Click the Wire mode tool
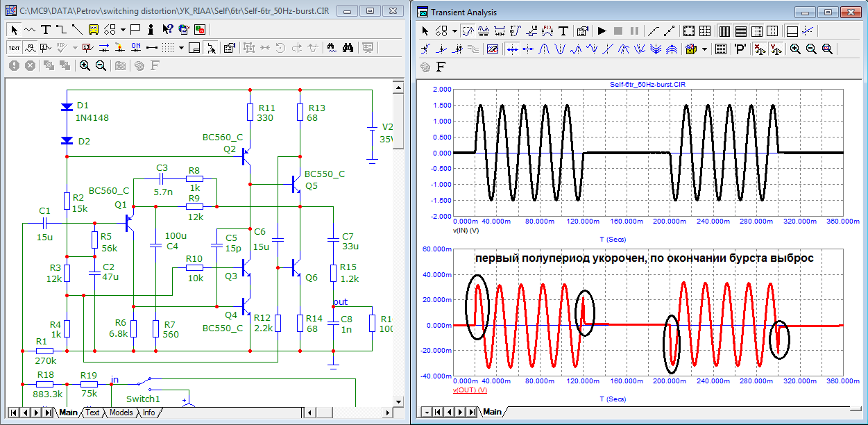This screenshot has height=425, width=868. click(61, 29)
